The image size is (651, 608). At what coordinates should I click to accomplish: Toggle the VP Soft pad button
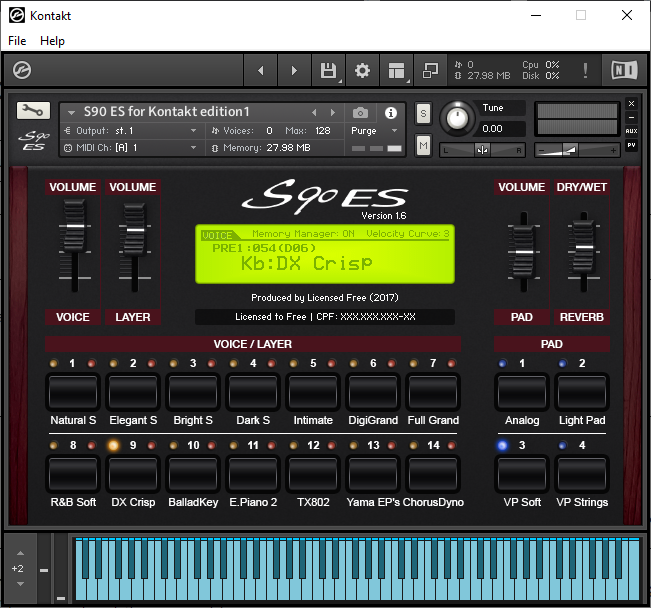(522, 474)
